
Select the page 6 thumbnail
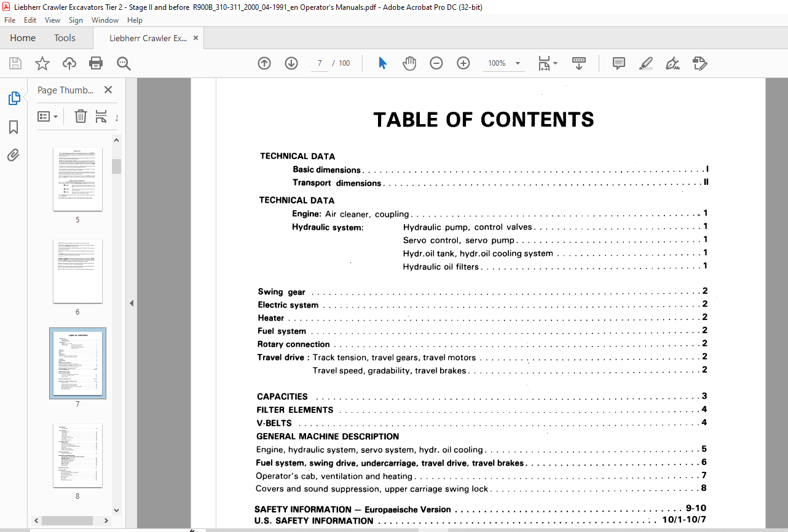pyautogui.click(x=77, y=271)
